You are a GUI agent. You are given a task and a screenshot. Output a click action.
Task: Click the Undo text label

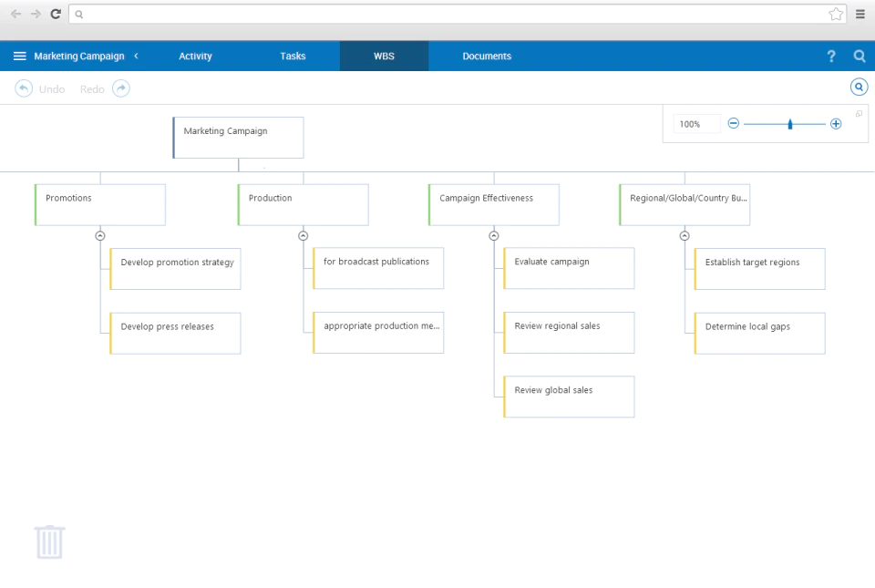[52, 89]
